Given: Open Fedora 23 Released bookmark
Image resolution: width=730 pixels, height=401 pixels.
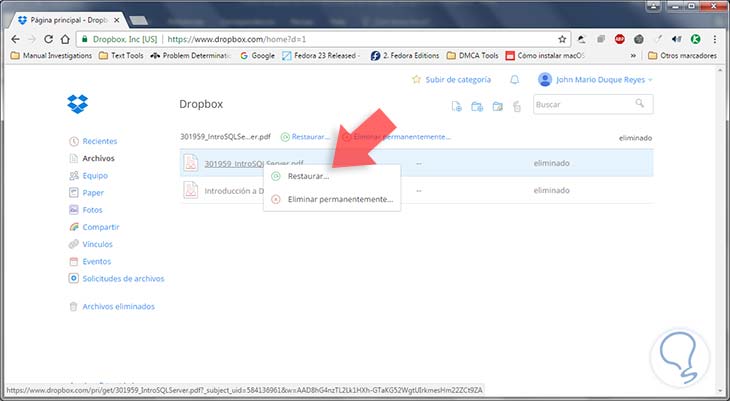Looking at the screenshot, I should [x=322, y=55].
